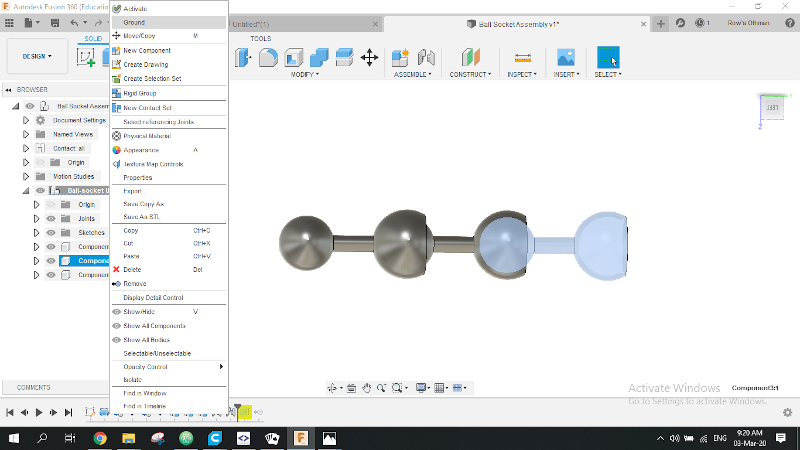Select the Press Pull tool icon
800x450 pixels.
click(x=243, y=57)
